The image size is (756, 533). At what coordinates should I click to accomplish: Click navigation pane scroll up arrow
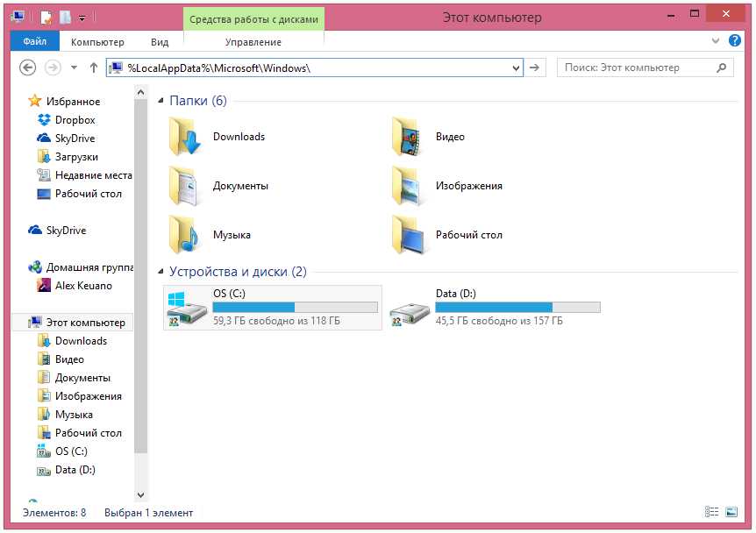(x=141, y=92)
